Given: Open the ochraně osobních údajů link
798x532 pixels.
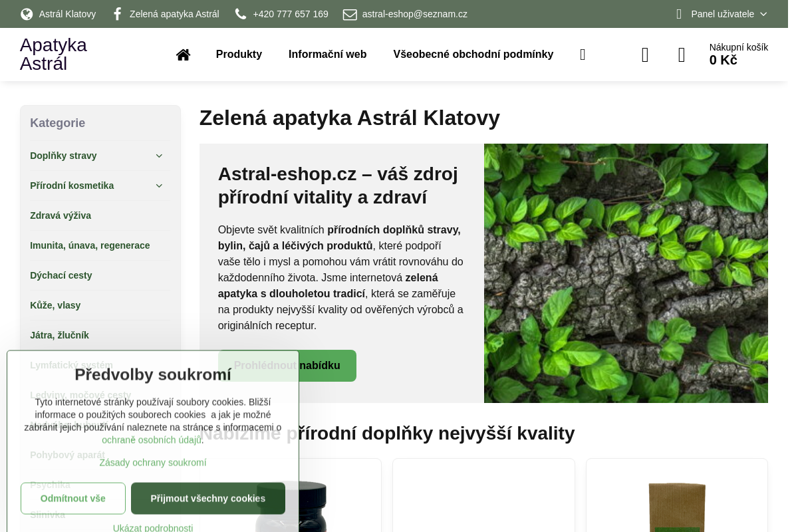Looking at the screenshot, I should point(152,440).
